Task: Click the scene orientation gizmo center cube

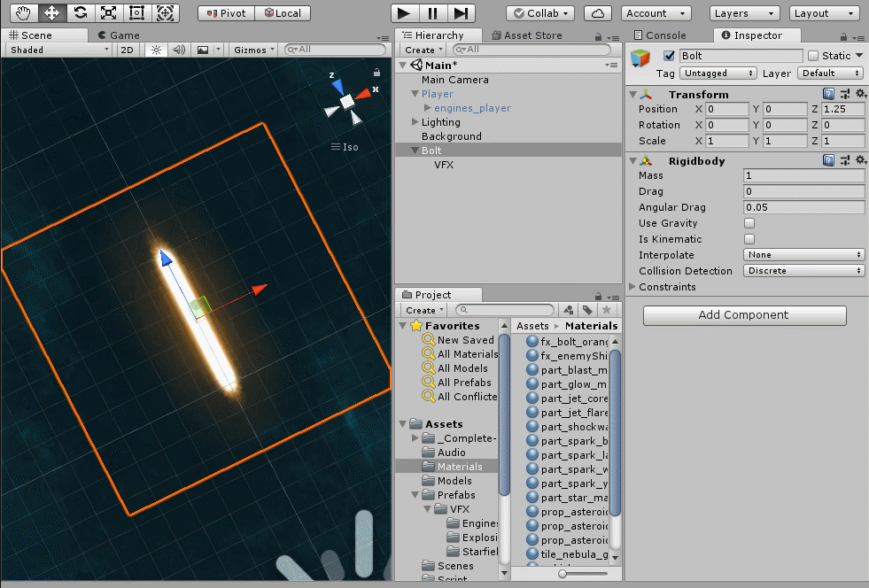Action: (347, 102)
